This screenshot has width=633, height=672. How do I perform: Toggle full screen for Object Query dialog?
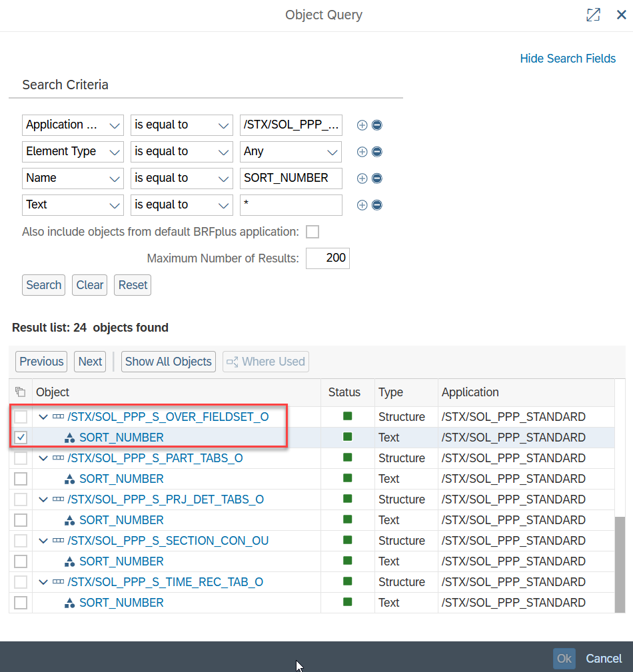coord(592,15)
